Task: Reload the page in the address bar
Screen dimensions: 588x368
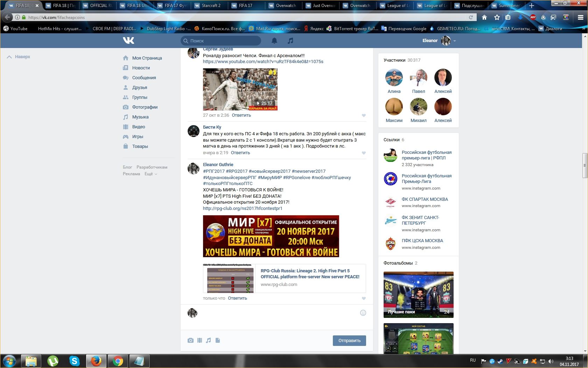Action: tap(471, 17)
